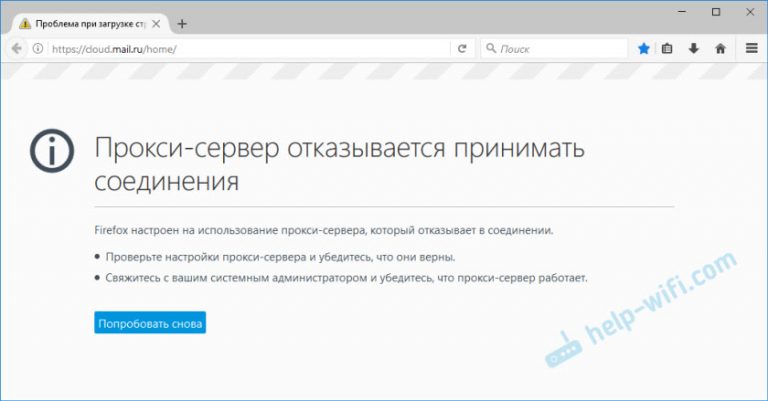Click the back arrow navigation button
The width and height of the screenshot is (768, 401).
click(17, 48)
